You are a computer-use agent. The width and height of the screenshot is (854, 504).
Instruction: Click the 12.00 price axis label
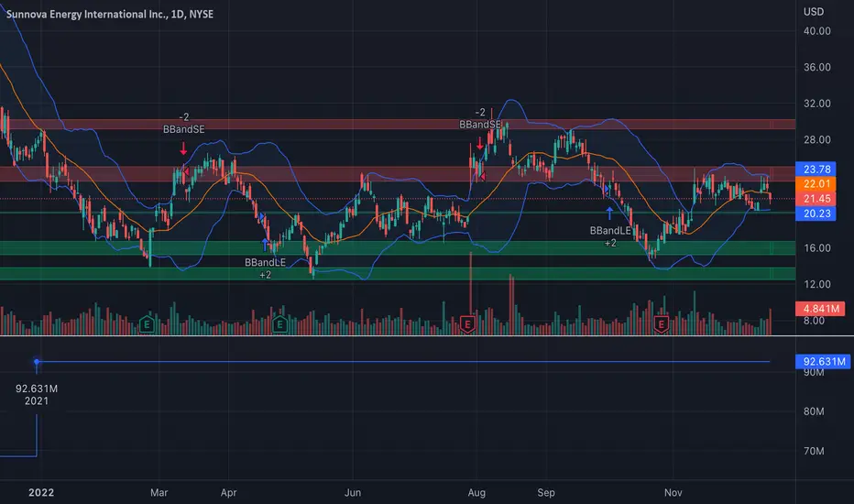[817, 284]
